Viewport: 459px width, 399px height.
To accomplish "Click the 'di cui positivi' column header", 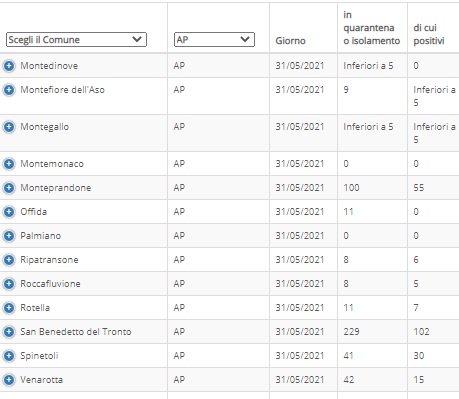I will coord(429,34).
